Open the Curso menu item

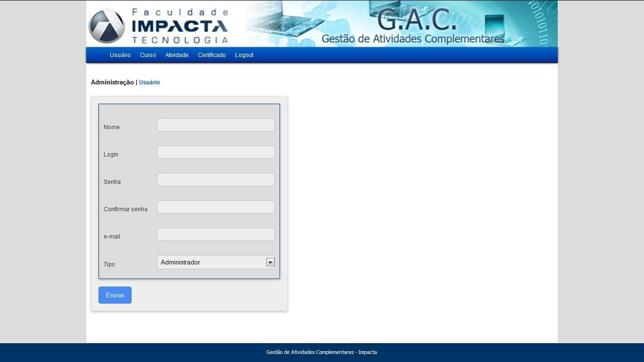148,55
